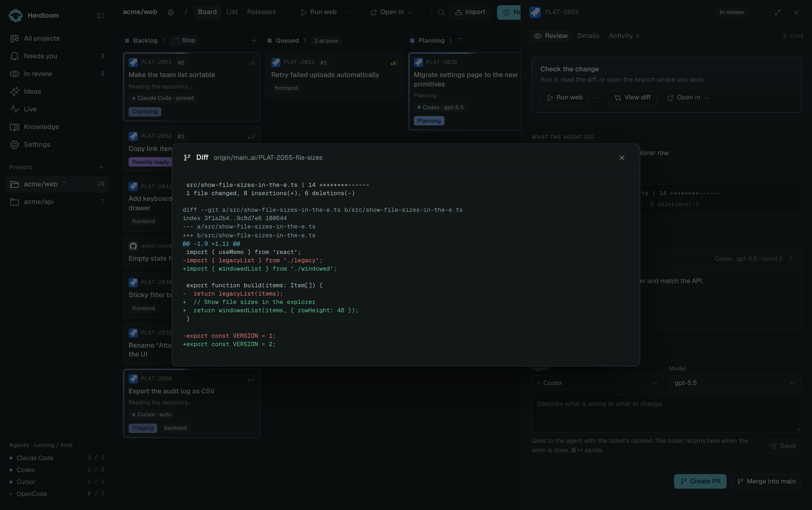Click Run web in top toolbar
Screen dimensions: 812x510
[319, 12]
